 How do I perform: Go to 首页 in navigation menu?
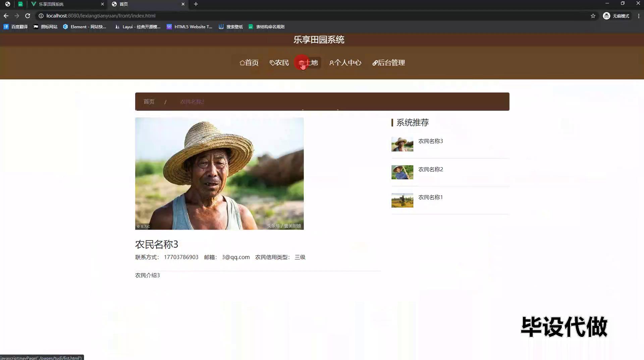(x=249, y=63)
